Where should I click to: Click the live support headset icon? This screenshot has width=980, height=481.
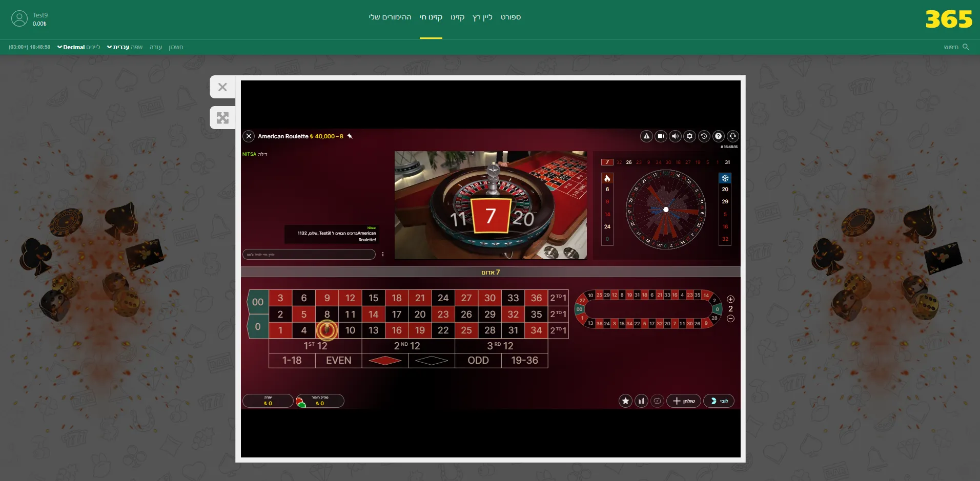point(732,136)
